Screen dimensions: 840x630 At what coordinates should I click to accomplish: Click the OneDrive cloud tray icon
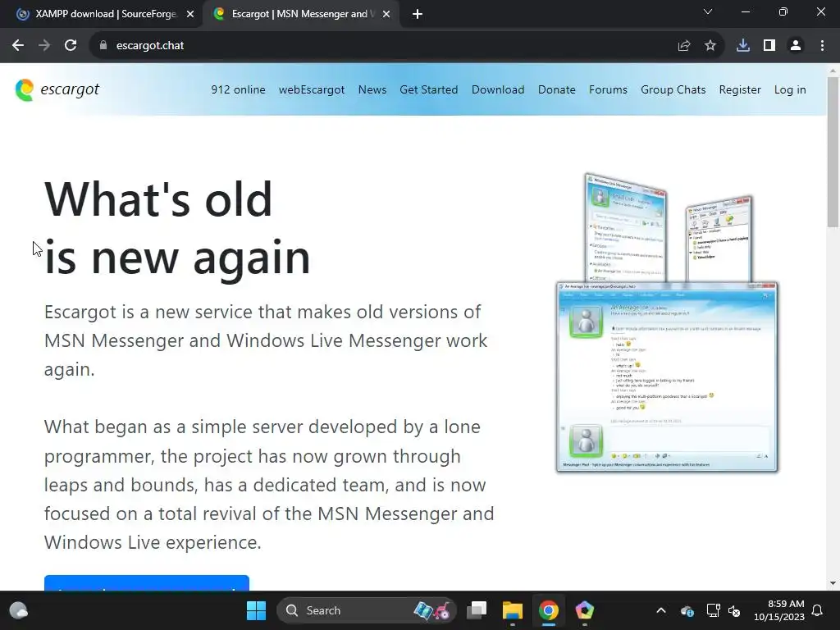click(687, 610)
